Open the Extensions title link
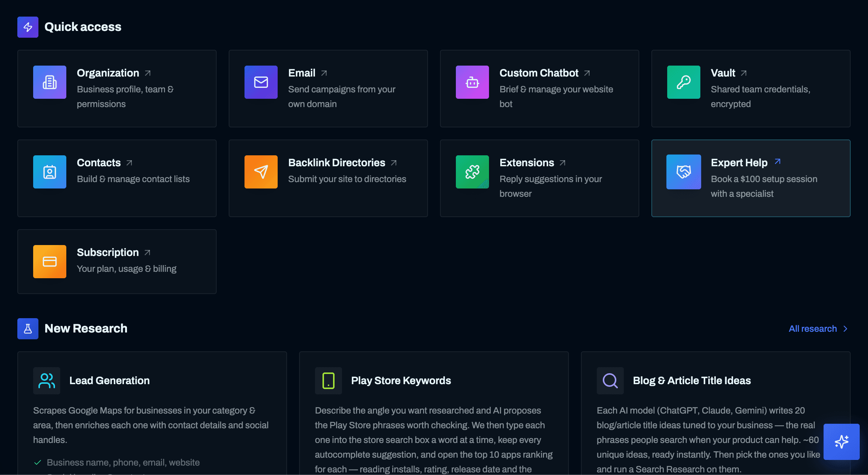 527,163
